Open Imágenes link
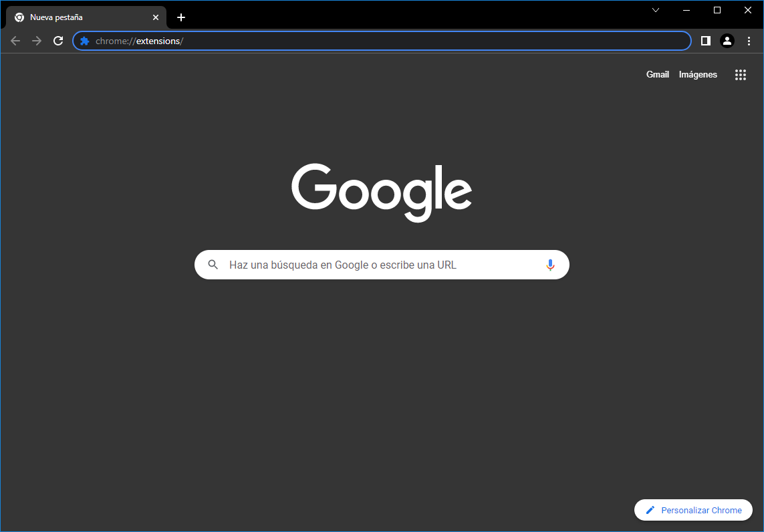Screen dimensions: 764x532 (x=698, y=75)
